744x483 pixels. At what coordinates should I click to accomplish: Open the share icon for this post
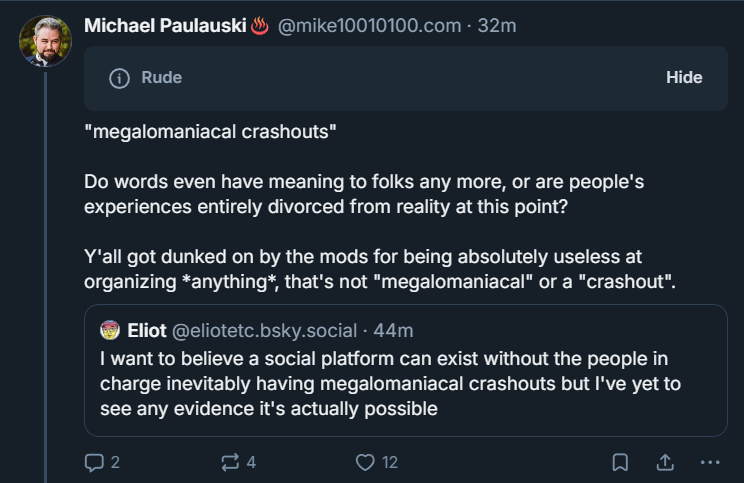665,462
